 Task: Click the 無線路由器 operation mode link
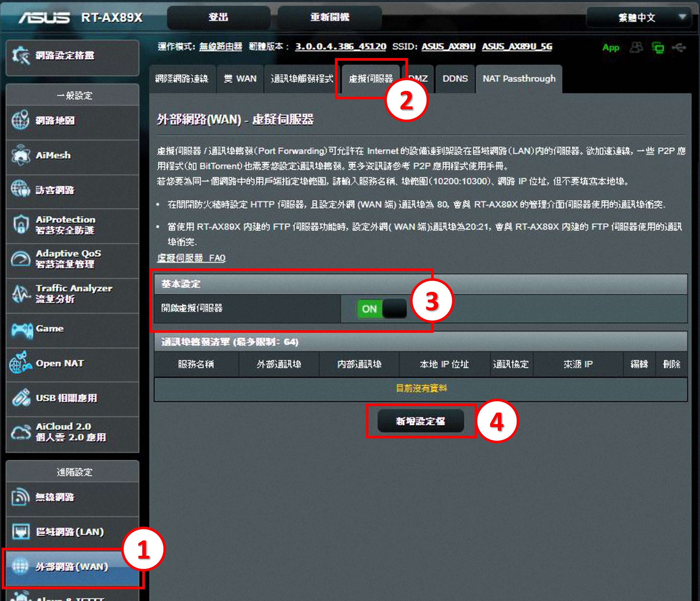[x=220, y=47]
